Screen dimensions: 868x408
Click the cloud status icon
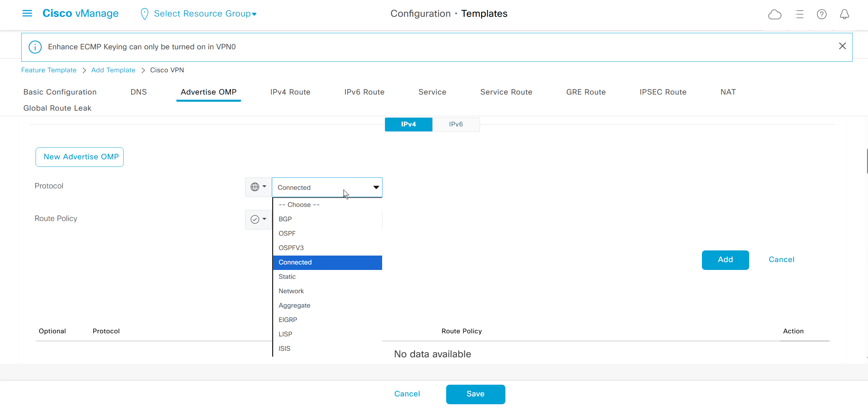click(775, 14)
